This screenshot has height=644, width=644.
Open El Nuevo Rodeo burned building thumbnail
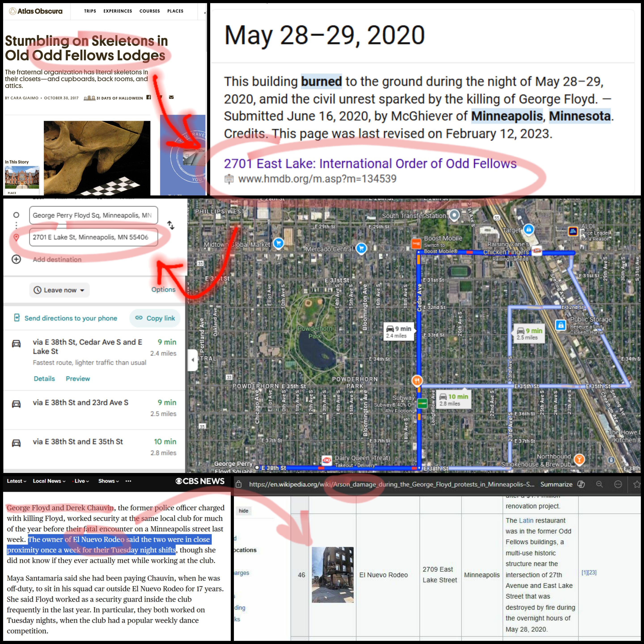(x=333, y=575)
